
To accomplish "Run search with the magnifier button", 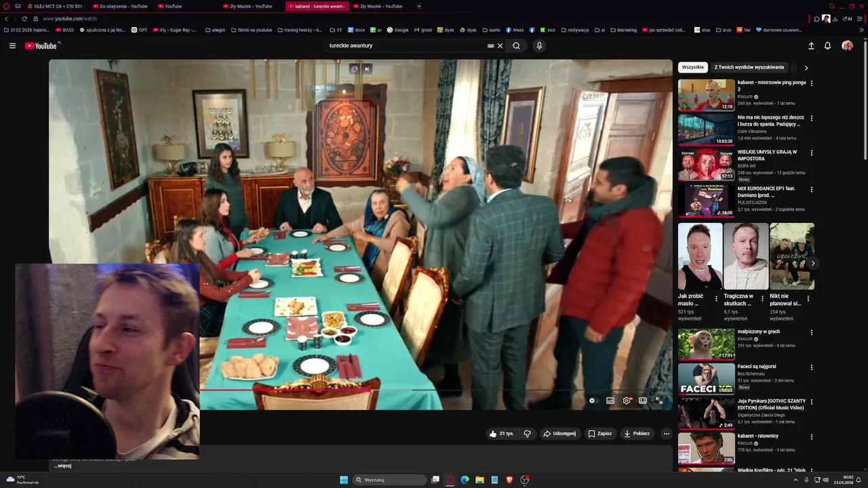I will (516, 46).
